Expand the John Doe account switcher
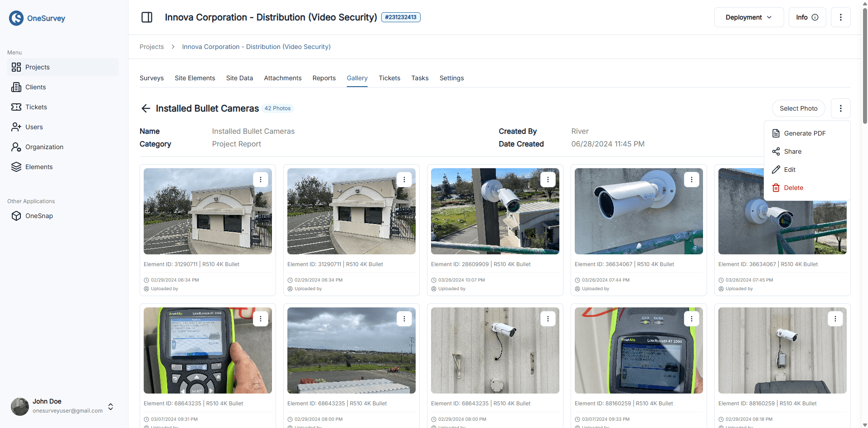Image resolution: width=868 pixels, height=428 pixels. tap(110, 407)
